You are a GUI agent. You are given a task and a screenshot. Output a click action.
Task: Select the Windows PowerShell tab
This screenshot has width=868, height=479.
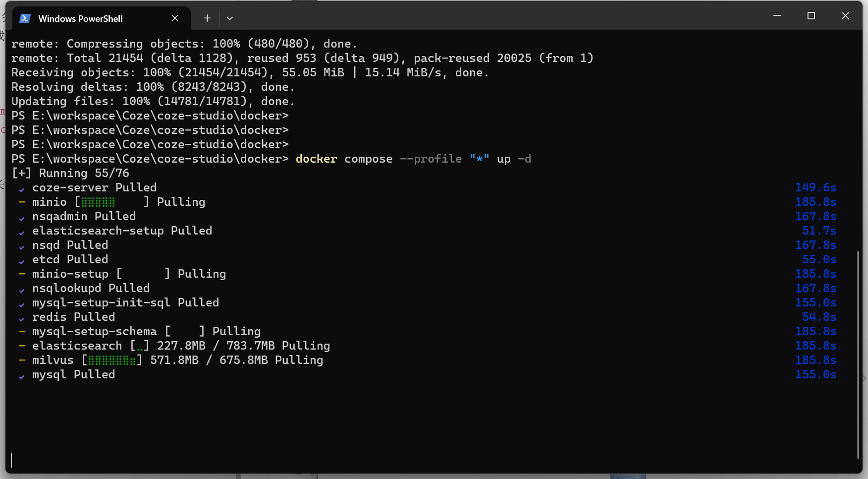(101, 18)
